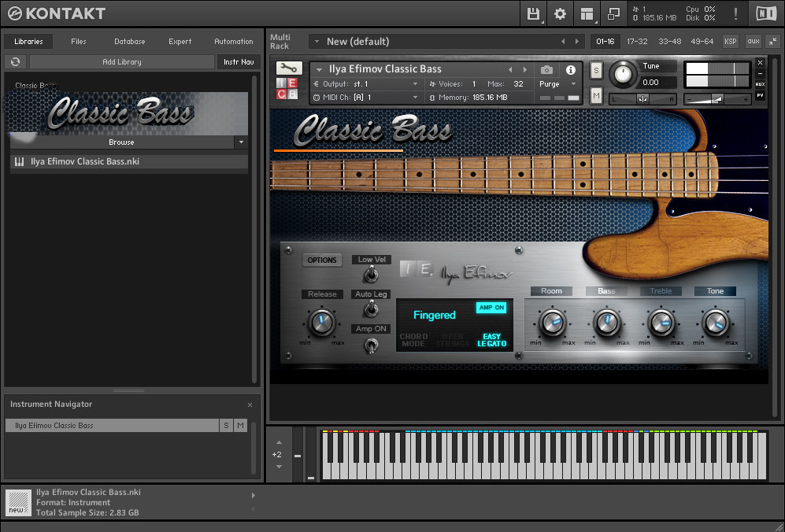The height and width of the screenshot is (532, 785).
Task: Click the NI logo icon
Action: pyautogui.click(x=765, y=13)
